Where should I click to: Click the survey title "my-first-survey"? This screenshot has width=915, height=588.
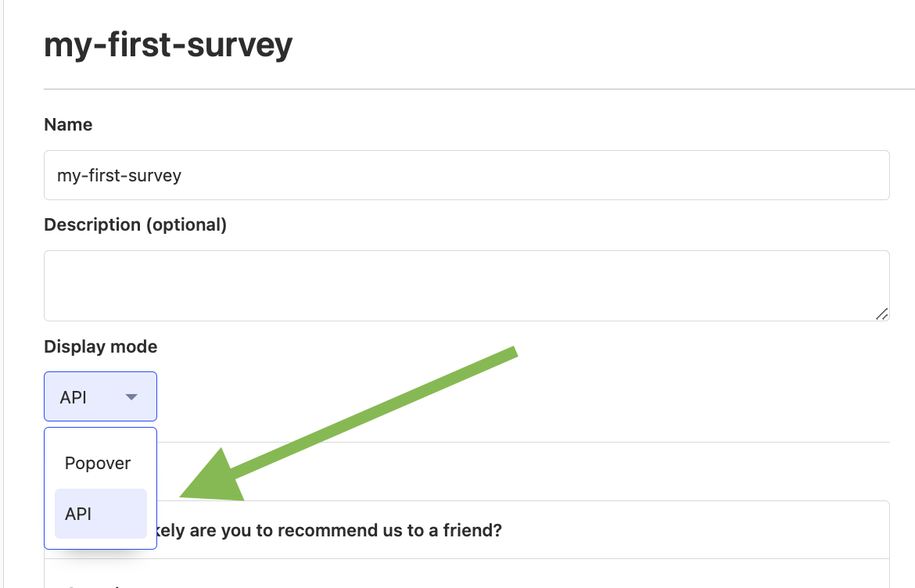click(167, 45)
